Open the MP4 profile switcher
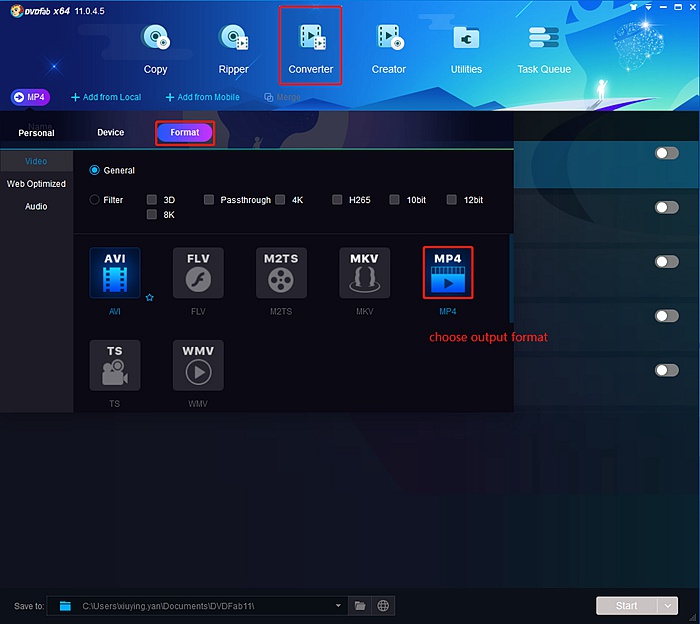The height and width of the screenshot is (624, 700). click(30, 97)
